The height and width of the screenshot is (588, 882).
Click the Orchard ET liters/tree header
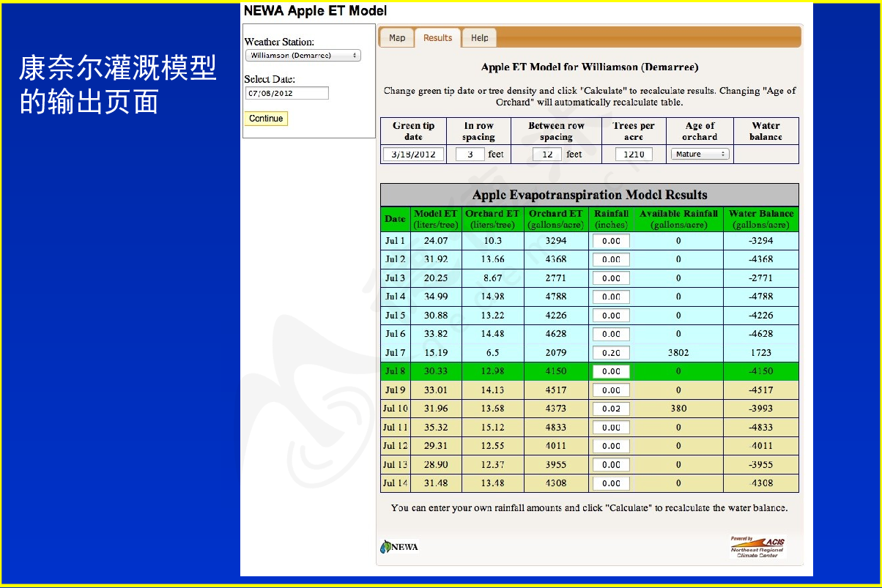tap(492, 219)
